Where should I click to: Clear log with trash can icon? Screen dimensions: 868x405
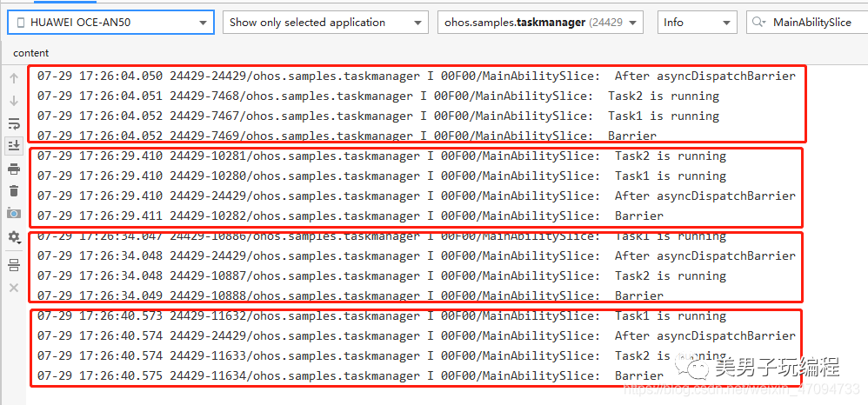(14, 191)
